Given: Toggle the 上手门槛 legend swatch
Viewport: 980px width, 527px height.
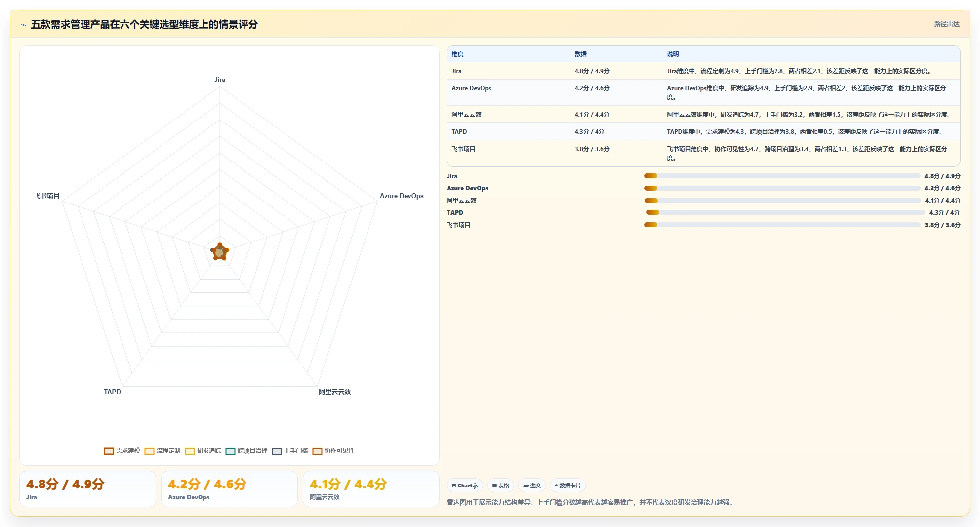Looking at the screenshot, I should (277, 451).
